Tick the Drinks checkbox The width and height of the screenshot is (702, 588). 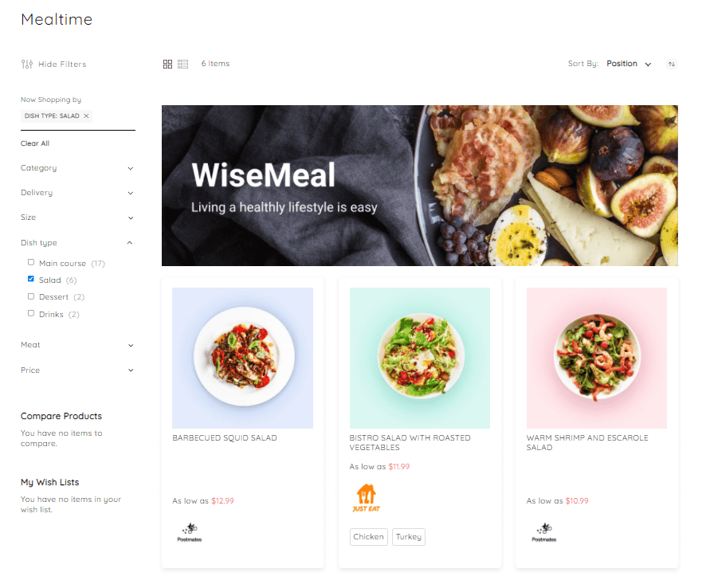coord(31,313)
